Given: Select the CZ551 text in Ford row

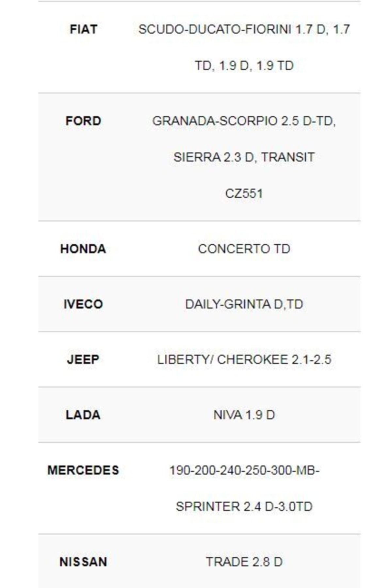Looking at the screenshot, I should [x=244, y=193].
